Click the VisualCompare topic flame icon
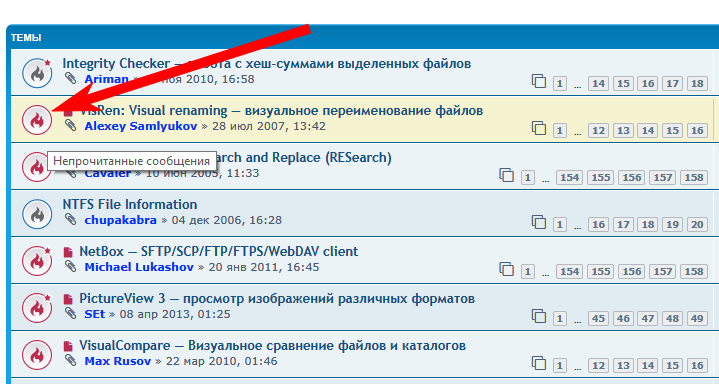The image size is (719, 384). pyautogui.click(x=37, y=355)
